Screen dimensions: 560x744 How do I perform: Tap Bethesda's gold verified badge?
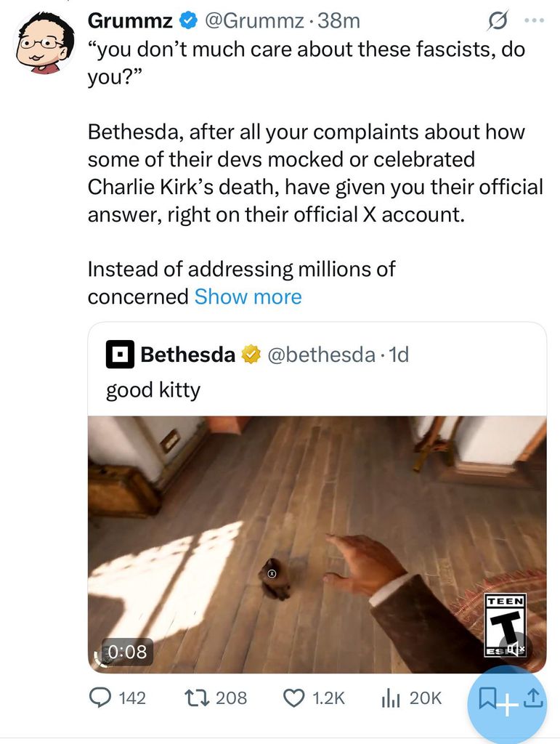(x=251, y=355)
